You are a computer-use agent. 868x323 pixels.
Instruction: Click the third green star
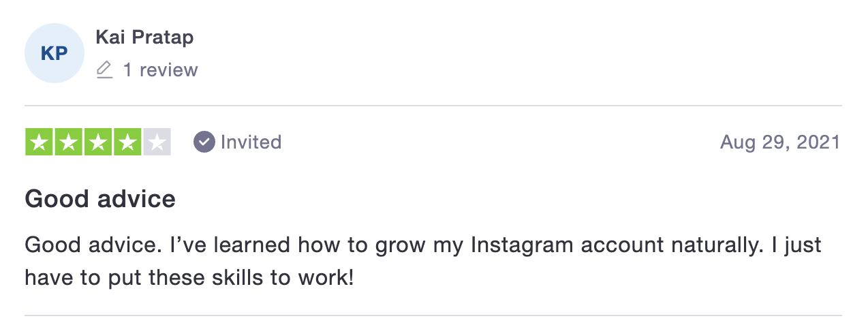point(97,142)
